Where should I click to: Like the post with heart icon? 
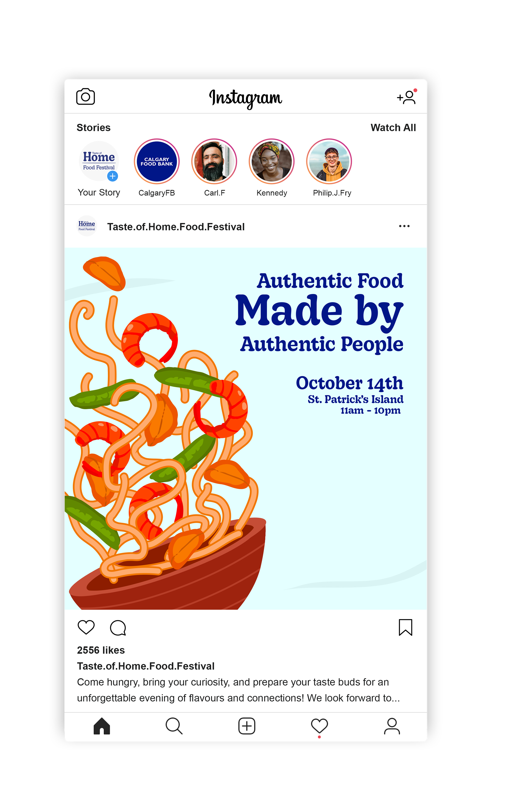coord(86,627)
